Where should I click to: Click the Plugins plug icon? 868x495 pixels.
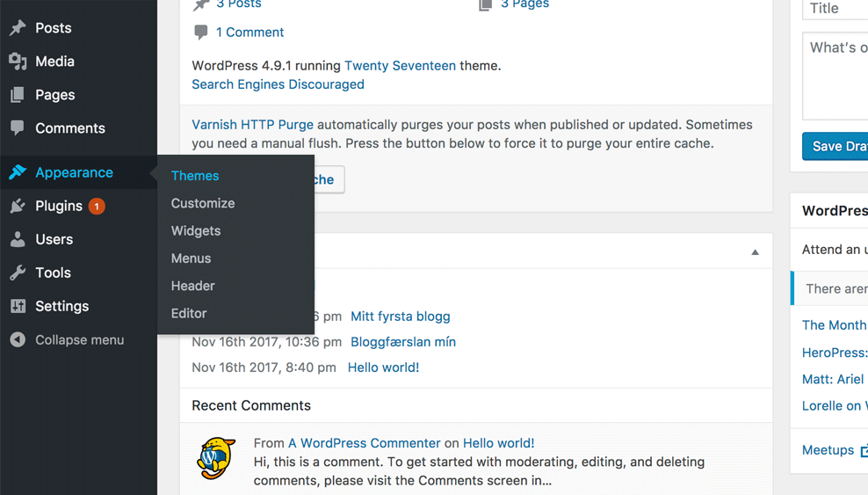[x=18, y=206]
